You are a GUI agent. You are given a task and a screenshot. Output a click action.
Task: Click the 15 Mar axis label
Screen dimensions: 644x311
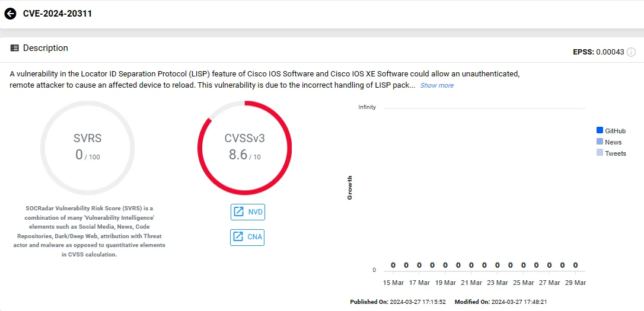tap(394, 283)
